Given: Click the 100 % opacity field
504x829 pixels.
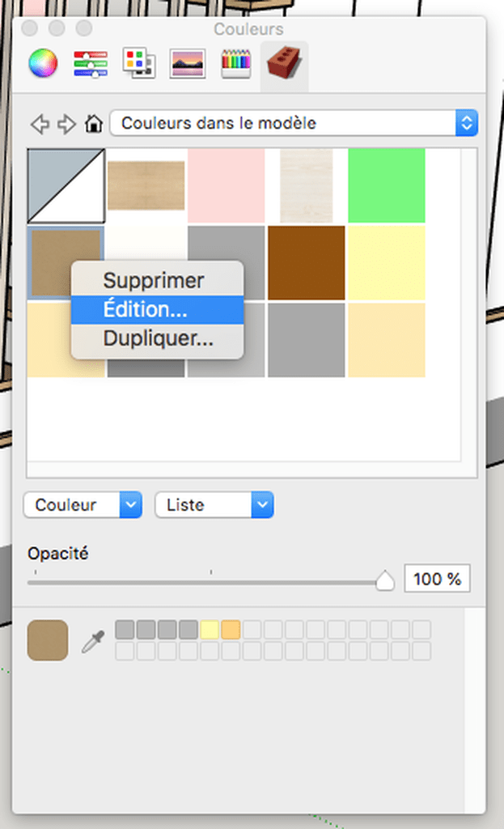Looking at the screenshot, I should point(438,579).
